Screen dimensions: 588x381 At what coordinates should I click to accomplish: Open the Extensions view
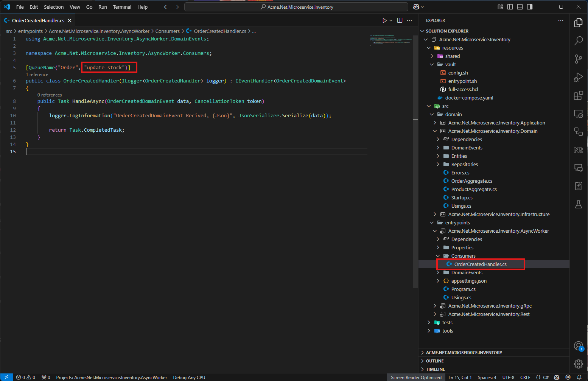coord(578,96)
